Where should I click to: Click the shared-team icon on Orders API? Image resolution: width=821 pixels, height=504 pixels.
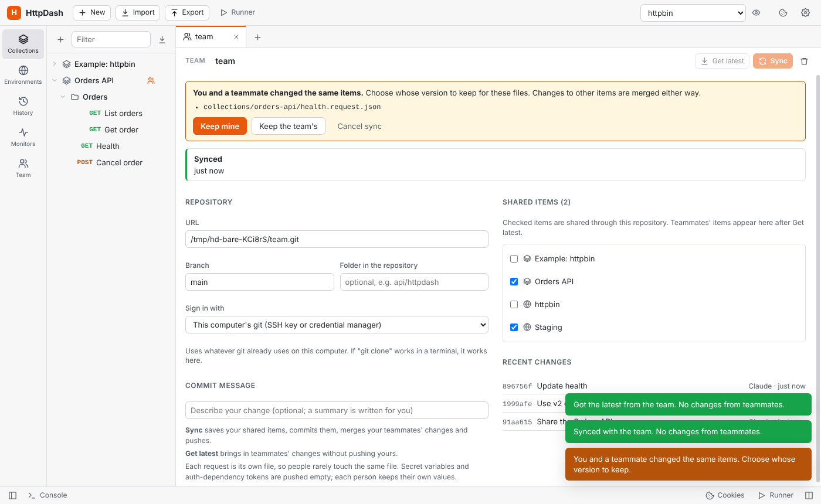click(x=151, y=81)
